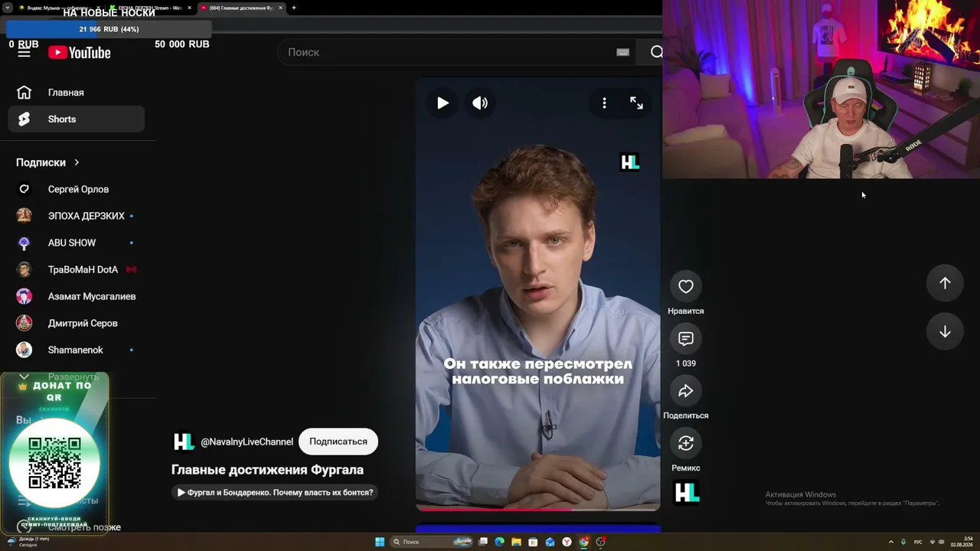Open ABU SHOW subscription channel
The width and height of the screenshot is (980, 551).
point(76,243)
